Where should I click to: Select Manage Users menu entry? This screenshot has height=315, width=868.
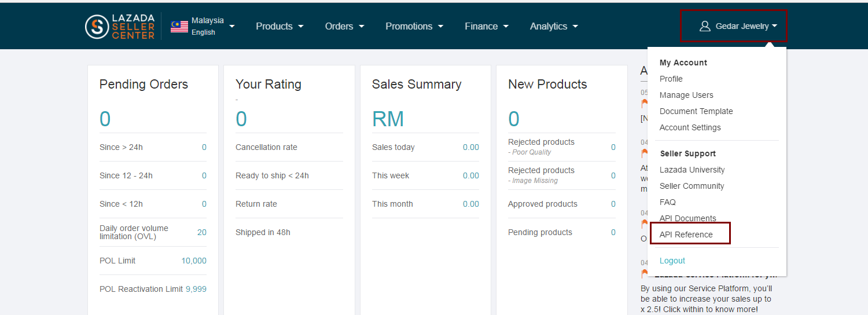pos(686,95)
